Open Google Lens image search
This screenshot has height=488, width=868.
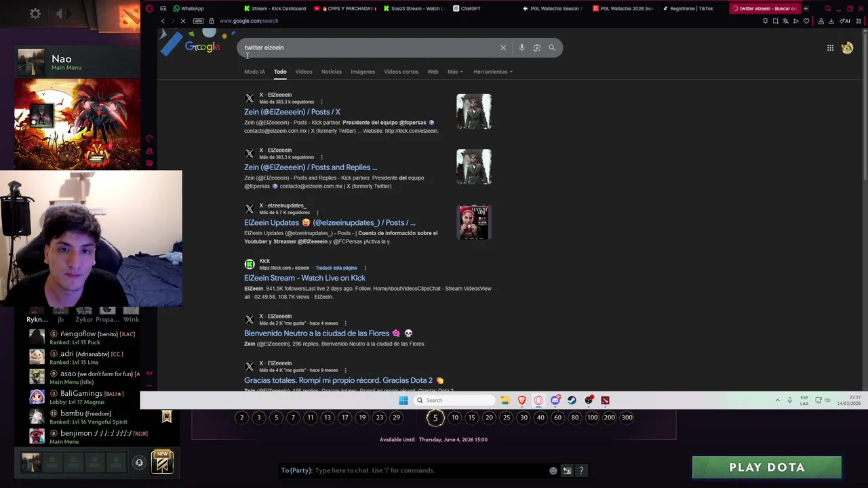tap(536, 47)
